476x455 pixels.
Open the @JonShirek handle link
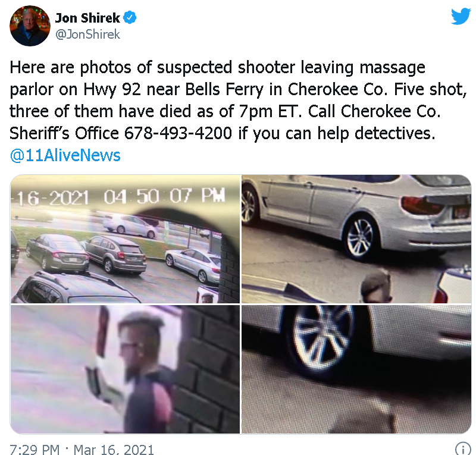point(87,34)
